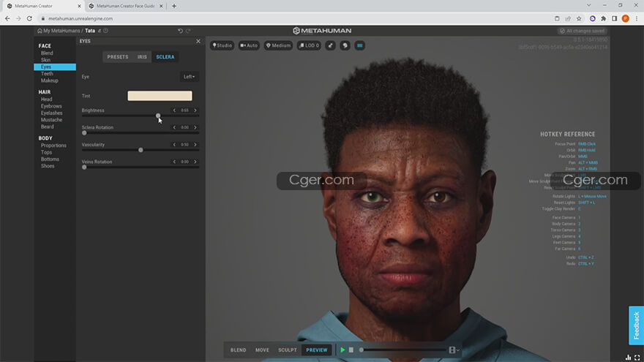Open the Studio lighting environment dropdown
Viewport: 644px width, 362px height.
[222, 45]
